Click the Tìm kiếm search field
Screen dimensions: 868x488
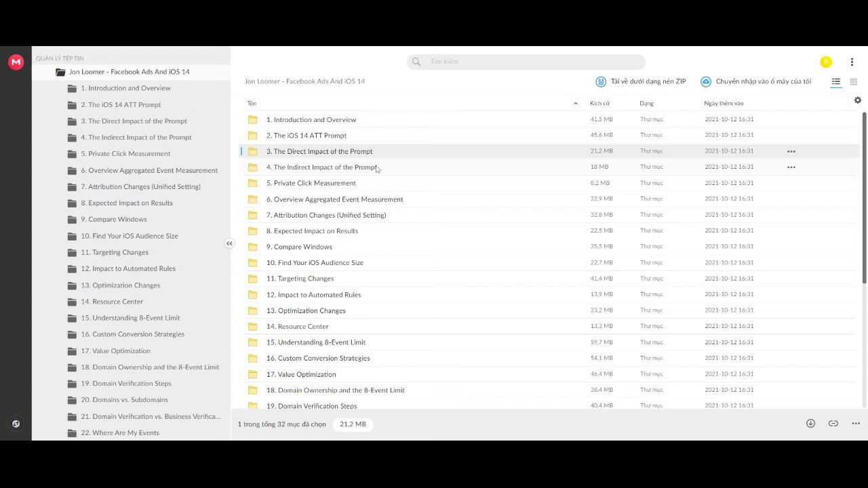(x=526, y=62)
